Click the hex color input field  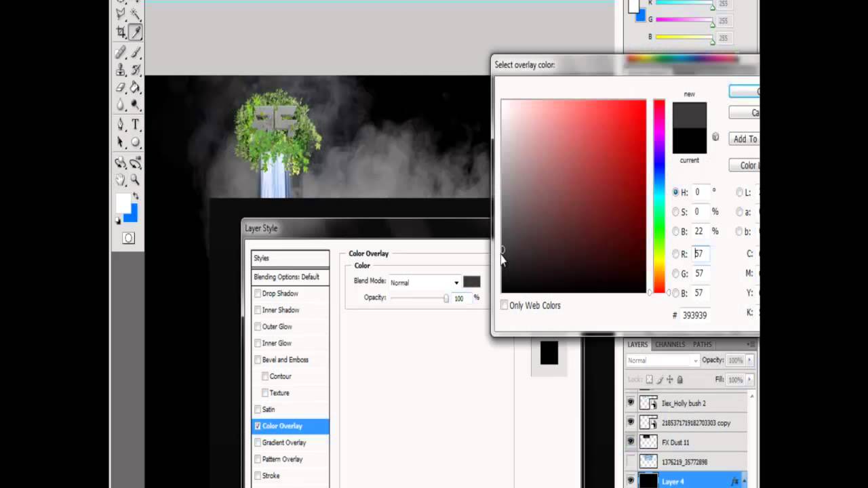[696, 315]
